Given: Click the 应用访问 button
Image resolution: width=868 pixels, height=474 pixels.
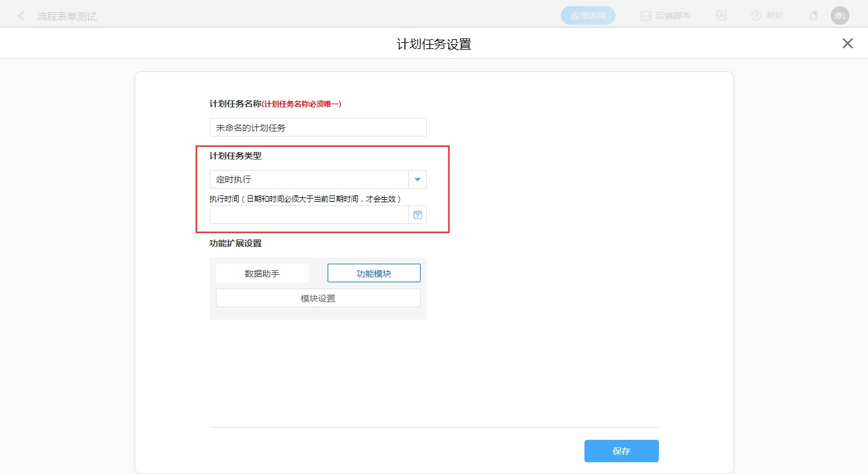Looking at the screenshot, I should click(588, 16).
